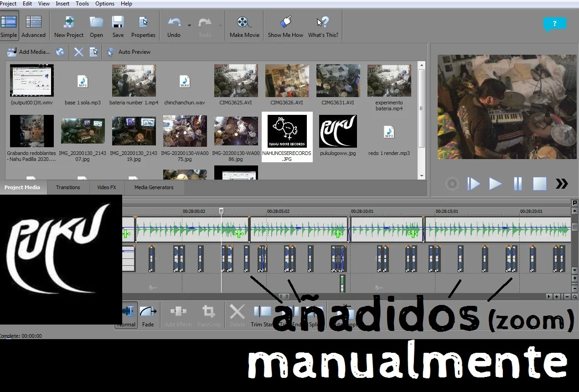Open the Project menu
The height and width of the screenshot is (392, 579).
click(x=9, y=4)
